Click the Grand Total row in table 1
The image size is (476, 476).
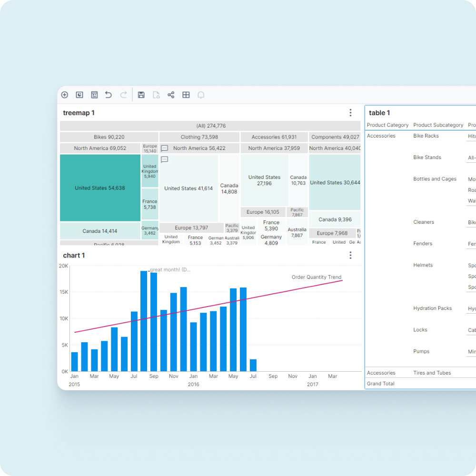380,383
